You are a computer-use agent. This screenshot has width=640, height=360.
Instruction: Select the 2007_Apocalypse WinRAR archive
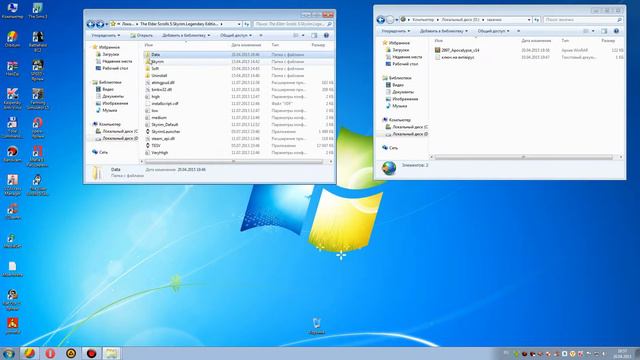pyautogui.click(x=457, y=50)
